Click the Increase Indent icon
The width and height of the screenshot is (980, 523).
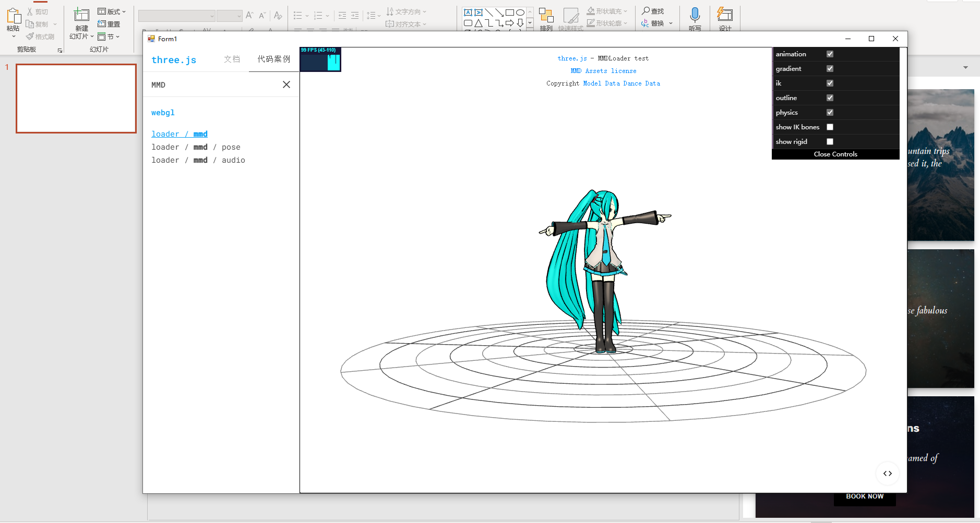[x=355, y=16]
